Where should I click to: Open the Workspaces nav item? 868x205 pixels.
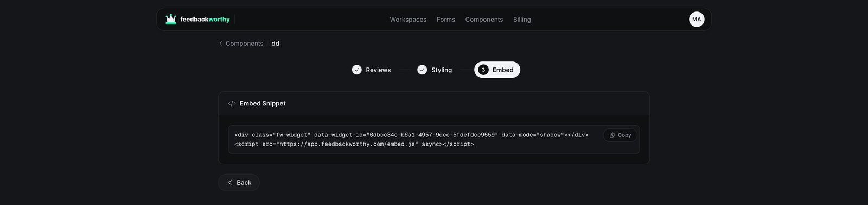pos(408,20)
